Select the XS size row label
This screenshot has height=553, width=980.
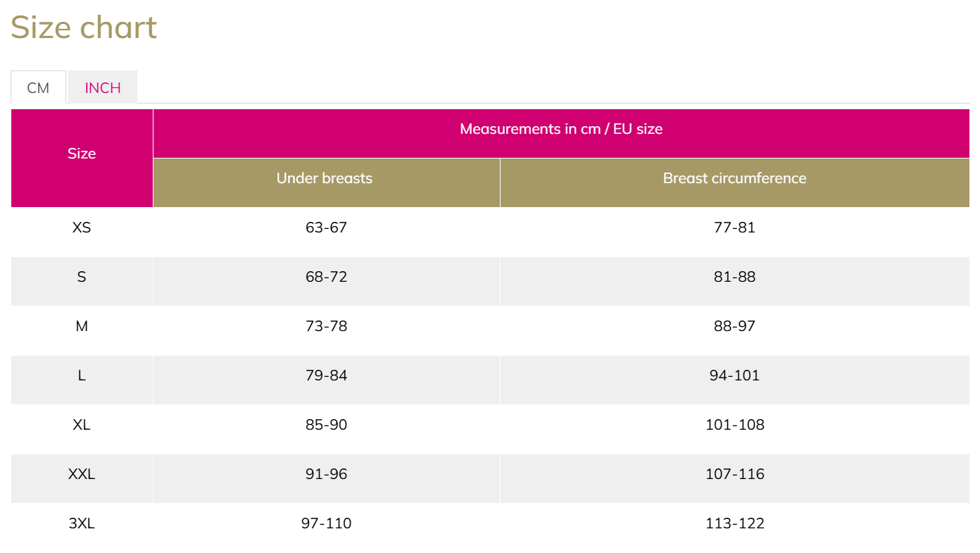tap(82, 228)
